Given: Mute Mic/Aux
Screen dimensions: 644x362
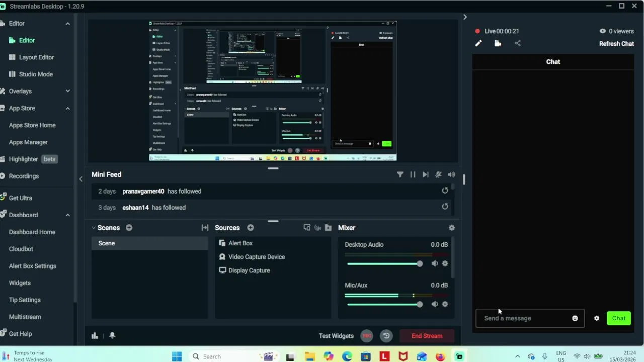Looking at the screenshot, I should pyautogui.click(x=435, y=304).
